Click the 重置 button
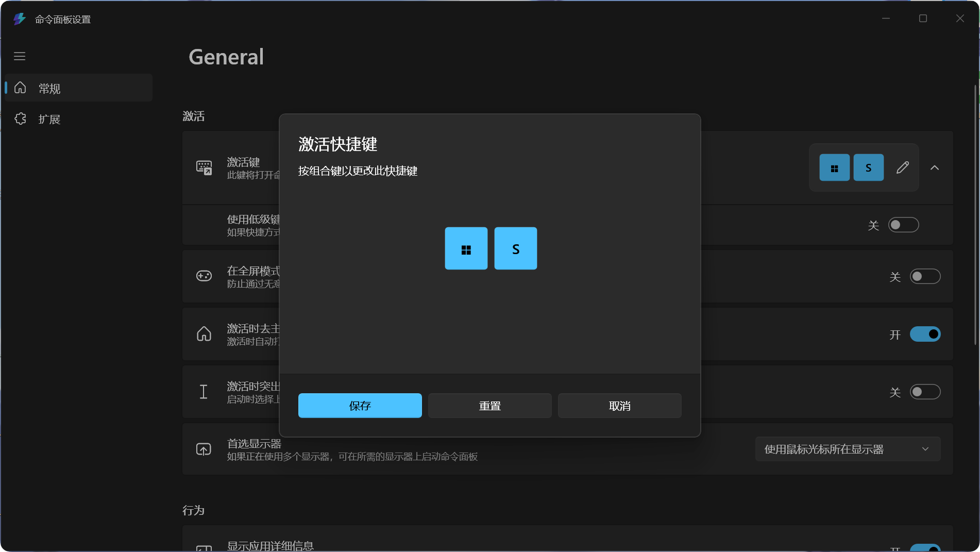The height and width of the screenshot is (552, 980). (489, 406)
